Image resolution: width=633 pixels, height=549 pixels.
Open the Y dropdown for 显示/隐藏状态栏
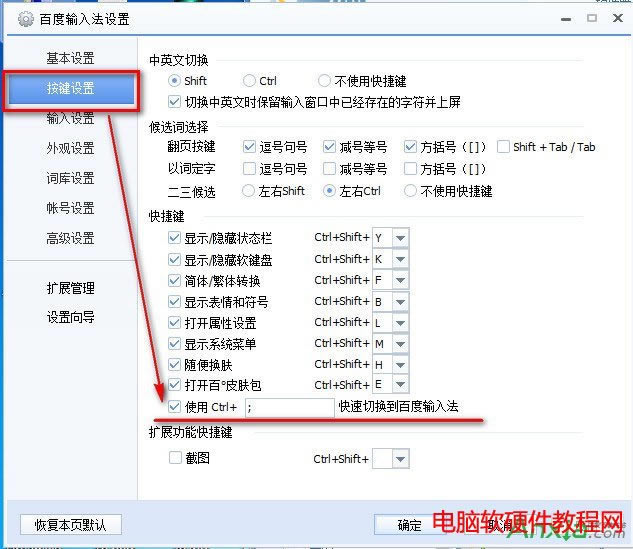[x=400, y=238]
